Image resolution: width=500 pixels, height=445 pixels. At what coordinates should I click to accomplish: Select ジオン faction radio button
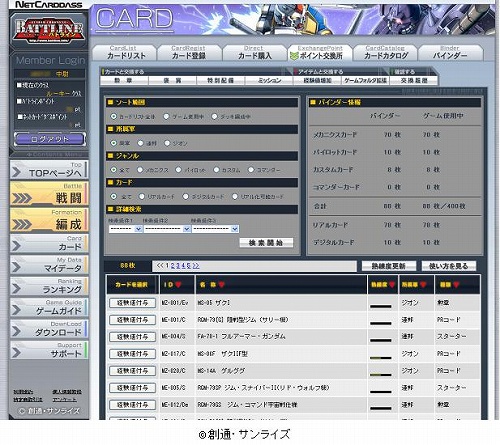tap(167, 143)
